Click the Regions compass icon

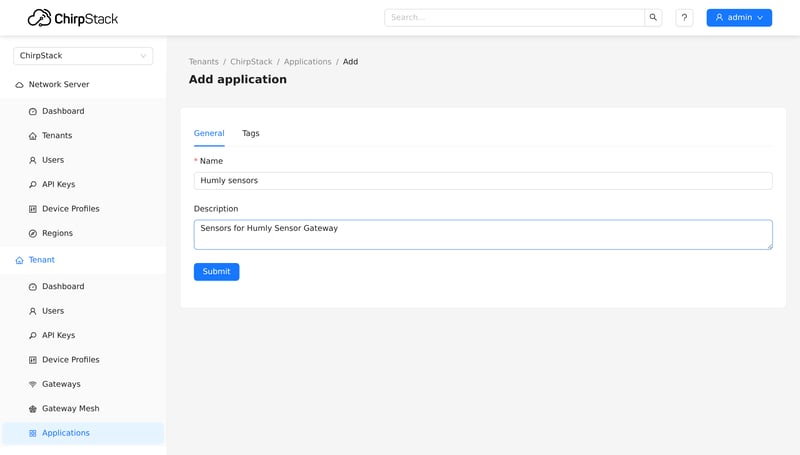[33, 234]
